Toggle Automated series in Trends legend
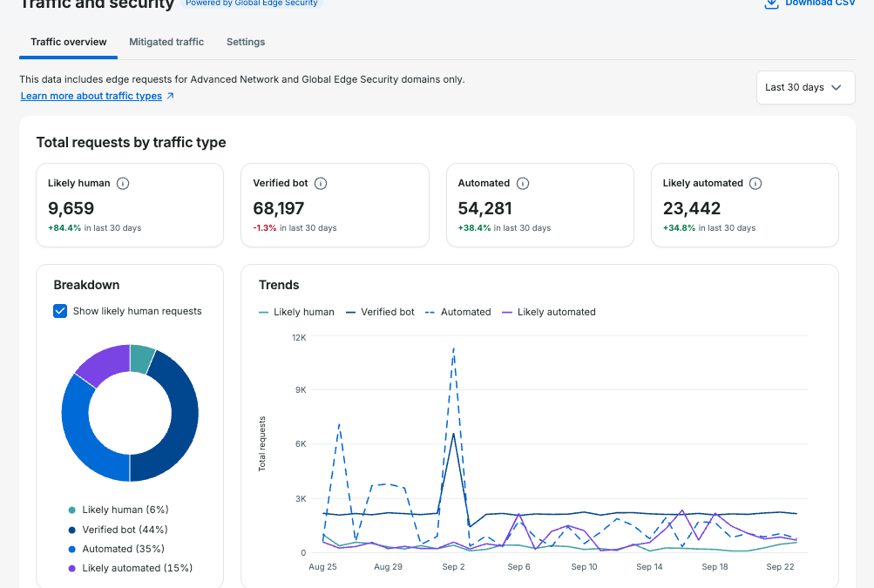Screen dimensions: 874x588 pyautogui.click(x=458, y=312)
